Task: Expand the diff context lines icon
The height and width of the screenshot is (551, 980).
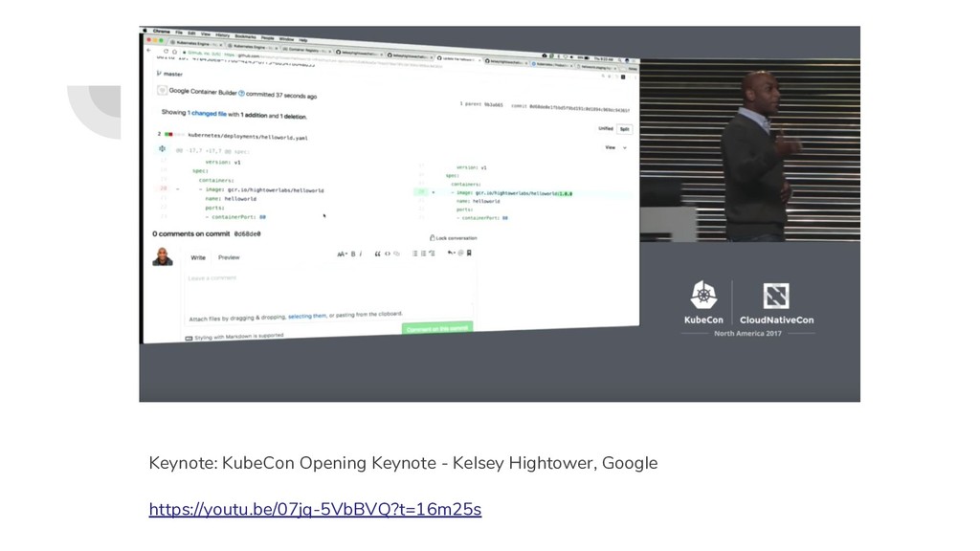Action: click(163, 148)
